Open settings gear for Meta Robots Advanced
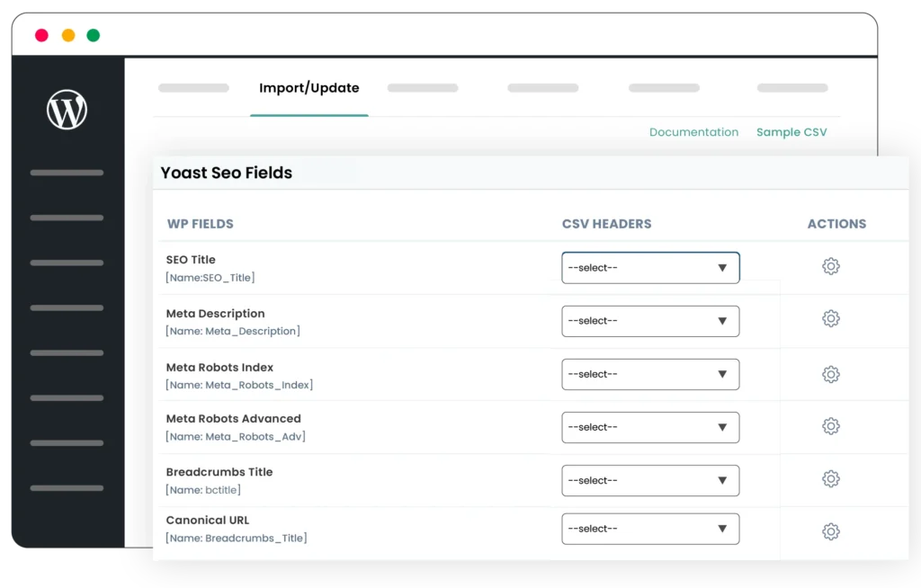This screenshot has height=588, width=921. pos(830,426)
